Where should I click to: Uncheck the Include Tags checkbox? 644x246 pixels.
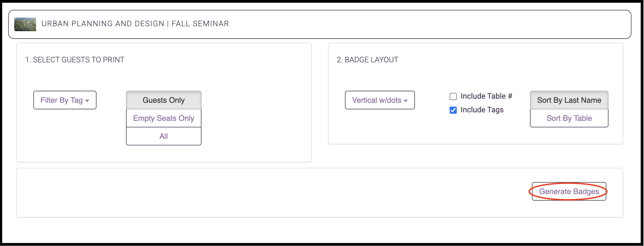(x=453, y=110)
